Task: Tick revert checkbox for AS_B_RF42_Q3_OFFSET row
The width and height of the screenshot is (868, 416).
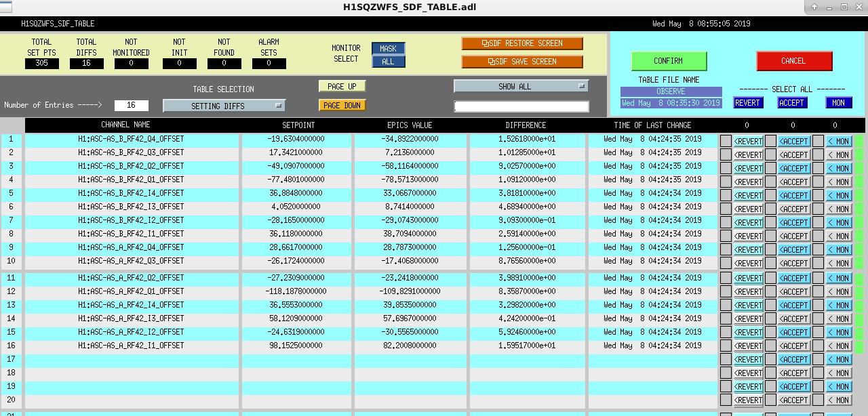Action: pos(726,154)
